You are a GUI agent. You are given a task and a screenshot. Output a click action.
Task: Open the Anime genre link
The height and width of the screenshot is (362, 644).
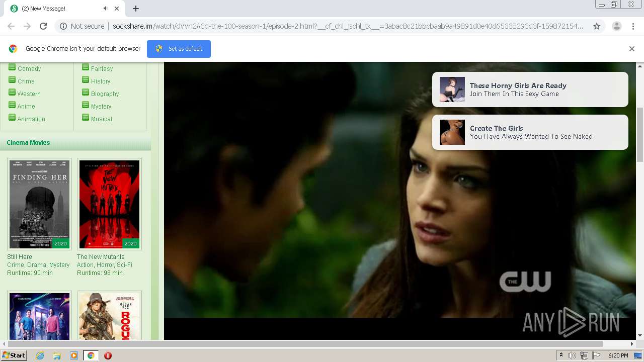[26, 107]
